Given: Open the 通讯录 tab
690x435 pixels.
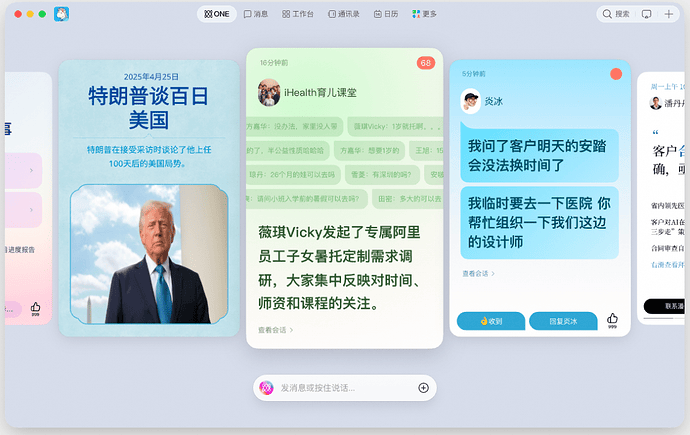Looking at the screenshot, I should pos(343,14).
